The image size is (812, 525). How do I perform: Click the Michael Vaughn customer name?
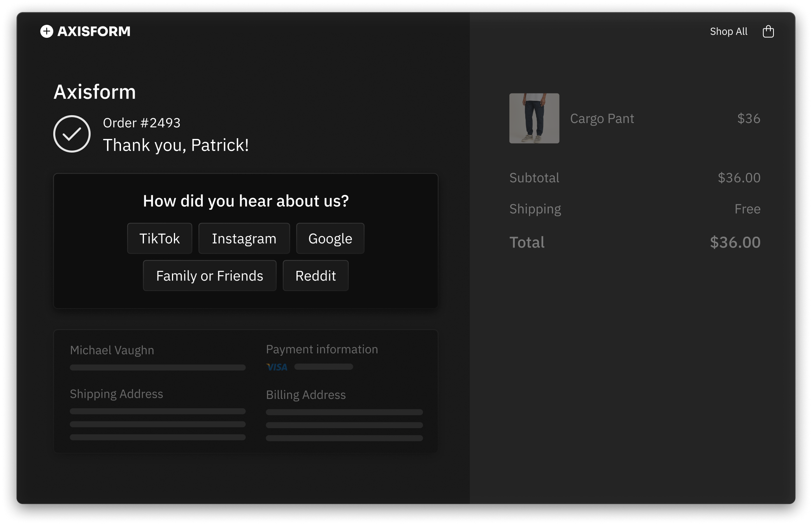pos(112,350)
